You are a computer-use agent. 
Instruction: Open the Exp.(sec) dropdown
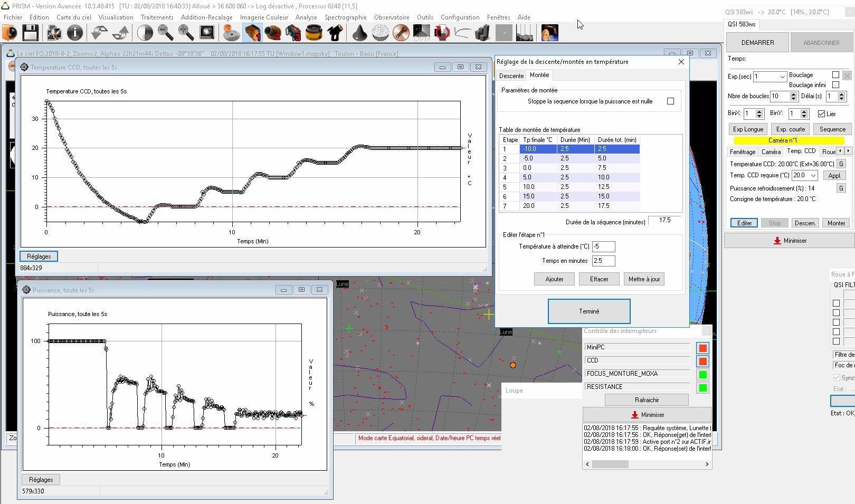tap(782, 77)
